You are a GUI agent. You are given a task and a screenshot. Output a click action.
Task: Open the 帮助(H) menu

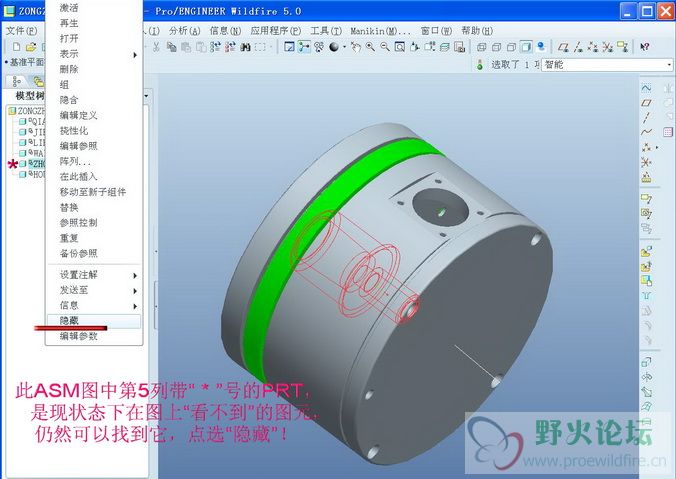click(477, 31)
